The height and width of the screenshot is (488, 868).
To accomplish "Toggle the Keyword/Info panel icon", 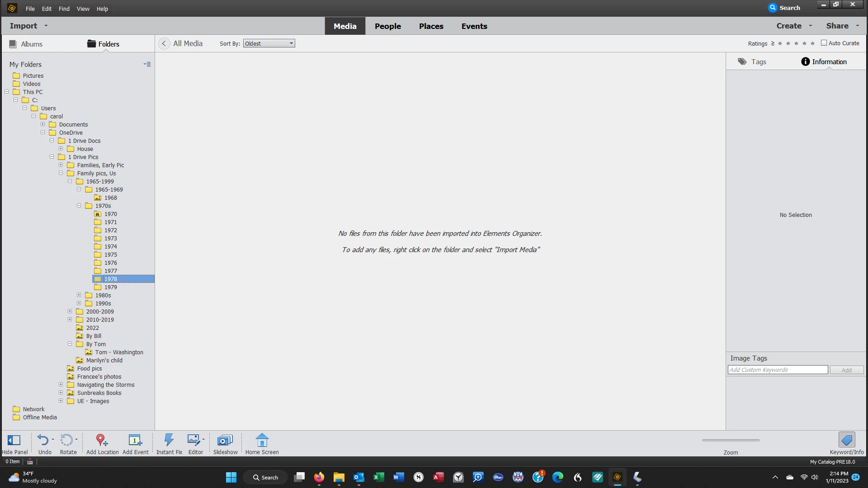I will pyautogui.click(x=846, y=440).
